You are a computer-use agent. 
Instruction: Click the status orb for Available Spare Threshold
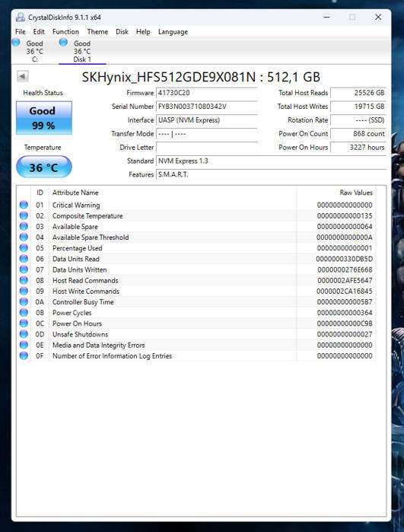[x=24, y=237]
